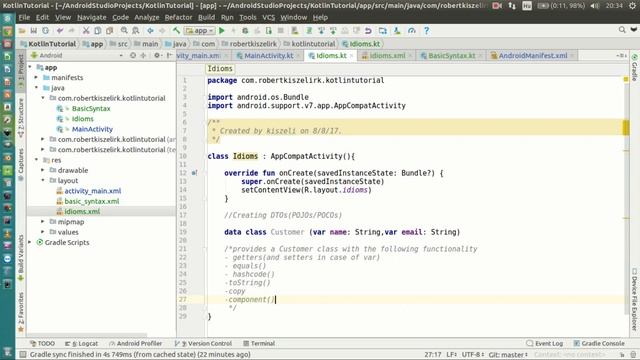Click the collapse-all icon in Project panel
This screenshot has height=360, width=640.
tap(143, 55)
